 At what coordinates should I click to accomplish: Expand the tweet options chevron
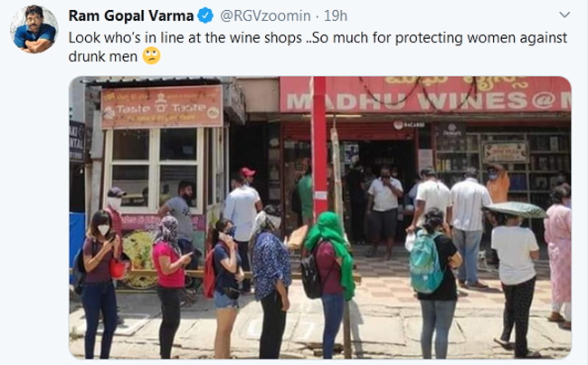pyautogui.click(x=564, y=14)
